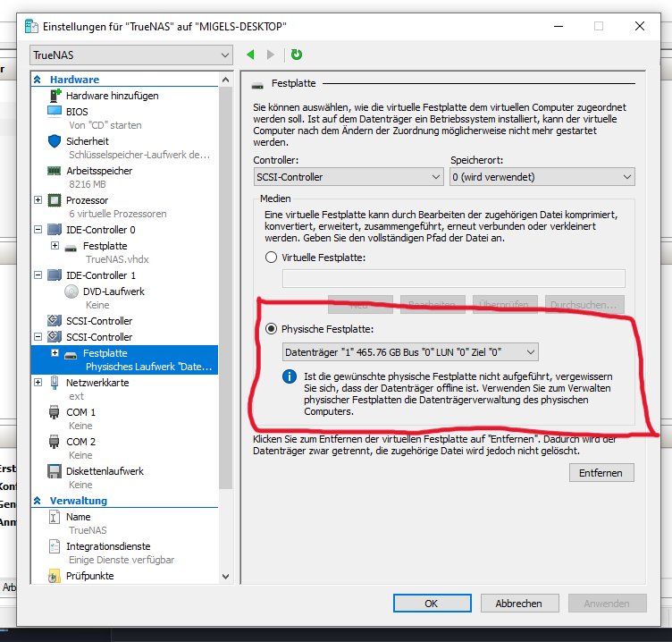Click the settings window title icon

(x=31, y=26)
